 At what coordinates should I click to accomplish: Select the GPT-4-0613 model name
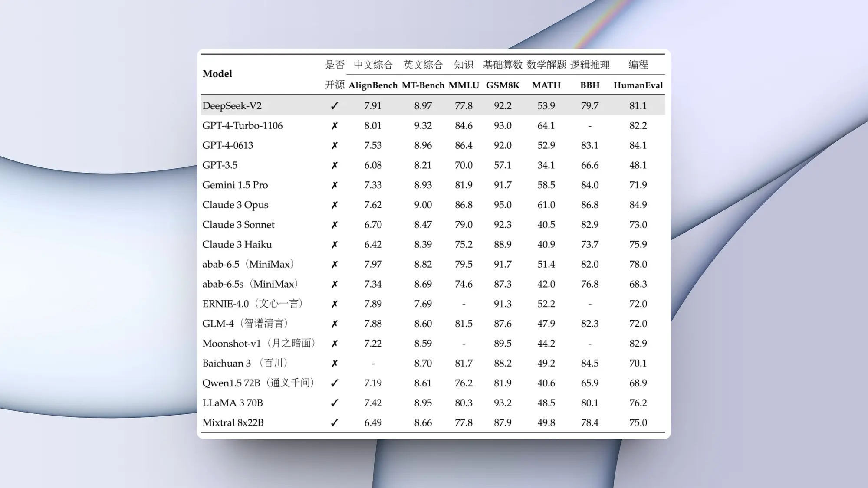coord(227,145)
